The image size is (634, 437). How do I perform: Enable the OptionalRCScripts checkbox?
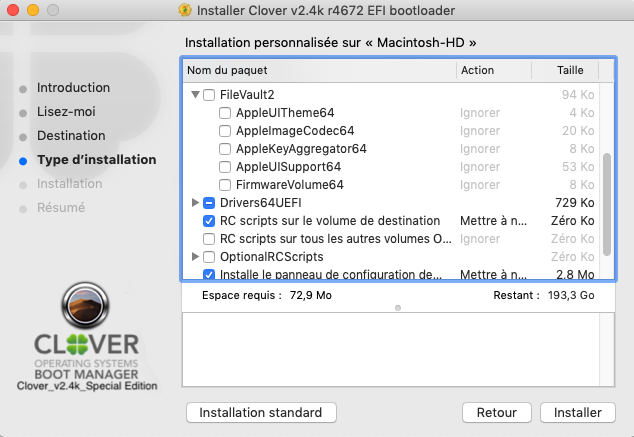tap(209, 257)
